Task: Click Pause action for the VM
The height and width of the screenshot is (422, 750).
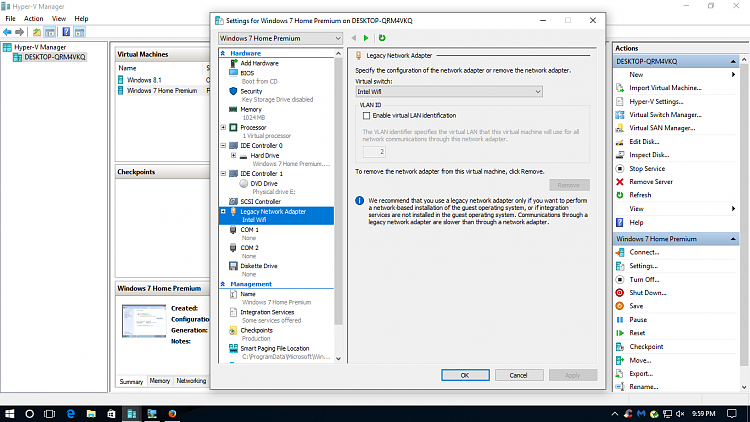Action: pyautogui.click(x=638, y=320)
